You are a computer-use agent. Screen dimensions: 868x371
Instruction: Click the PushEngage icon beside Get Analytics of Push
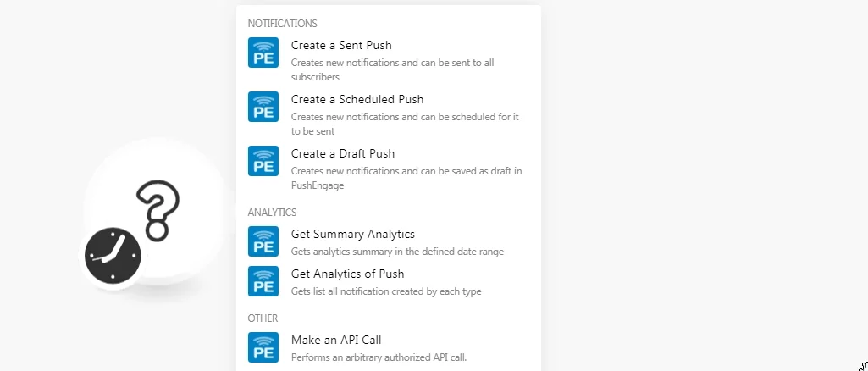point(263,281)
